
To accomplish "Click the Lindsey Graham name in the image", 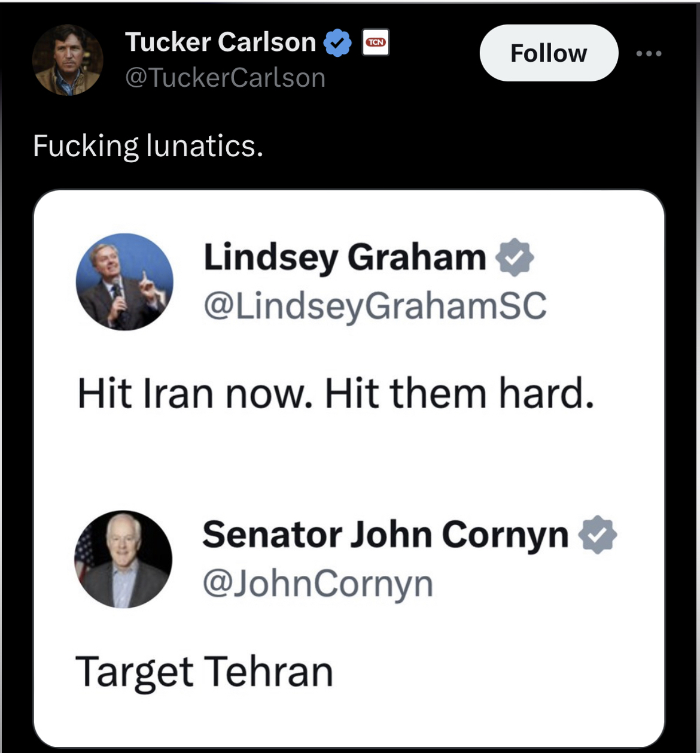I will tap(345, 257).
